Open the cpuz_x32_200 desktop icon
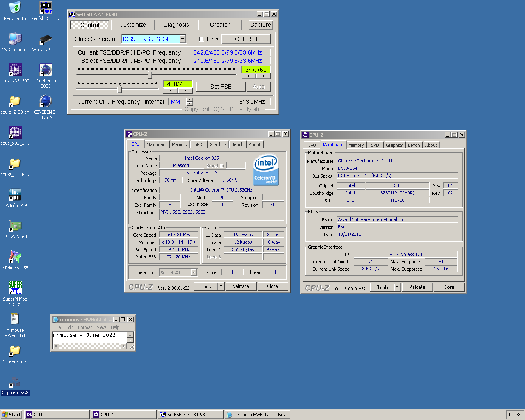The width and height of the screenshot is (525, 420). coord(15,73)
